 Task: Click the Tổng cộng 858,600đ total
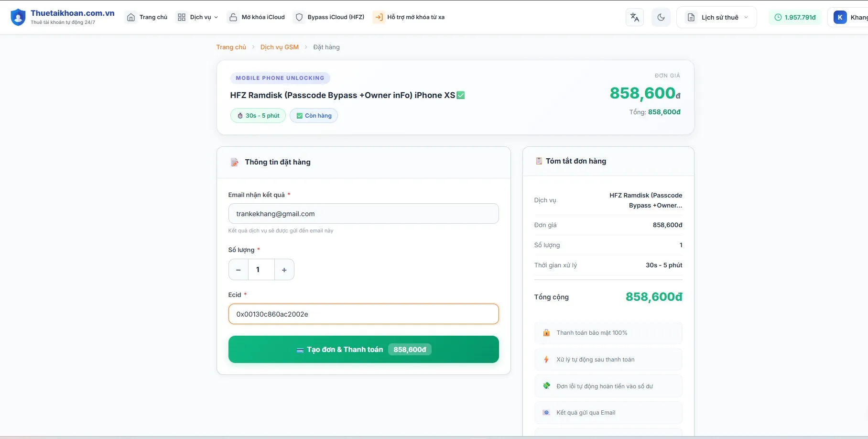654,297
